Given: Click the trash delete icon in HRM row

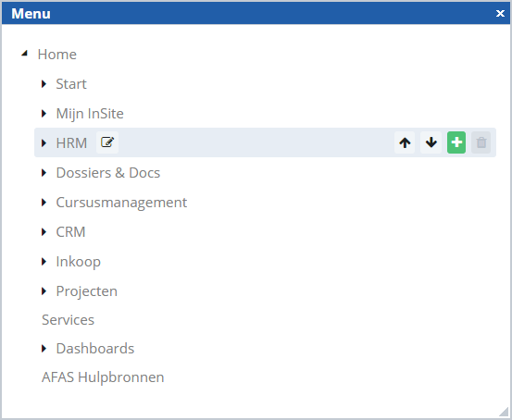Looking at the screenshot, I should click(x=481, y=142).
